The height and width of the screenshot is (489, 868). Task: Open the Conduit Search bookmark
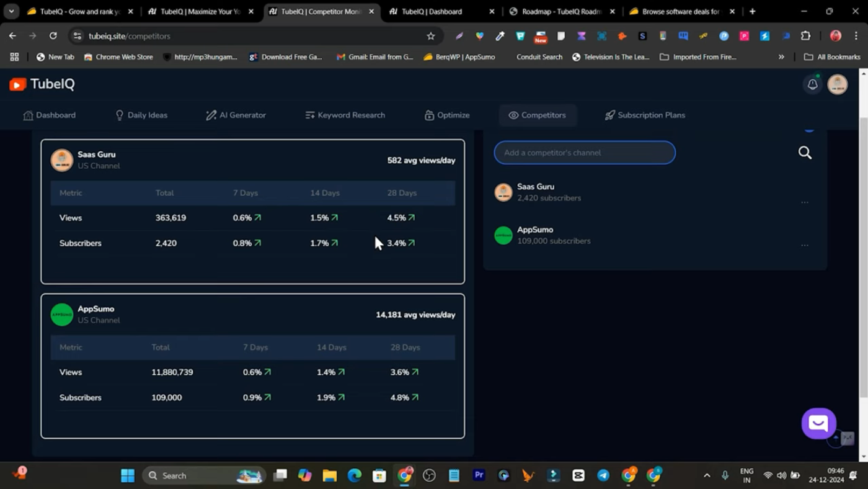click(539, 56)
